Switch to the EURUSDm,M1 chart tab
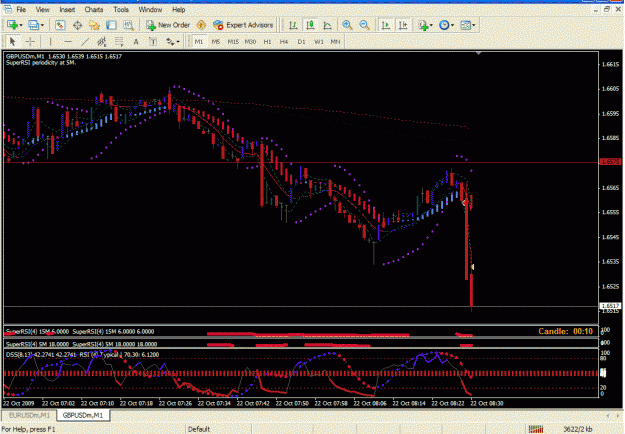This screenshot has height=434, width=625. point(29,416)
